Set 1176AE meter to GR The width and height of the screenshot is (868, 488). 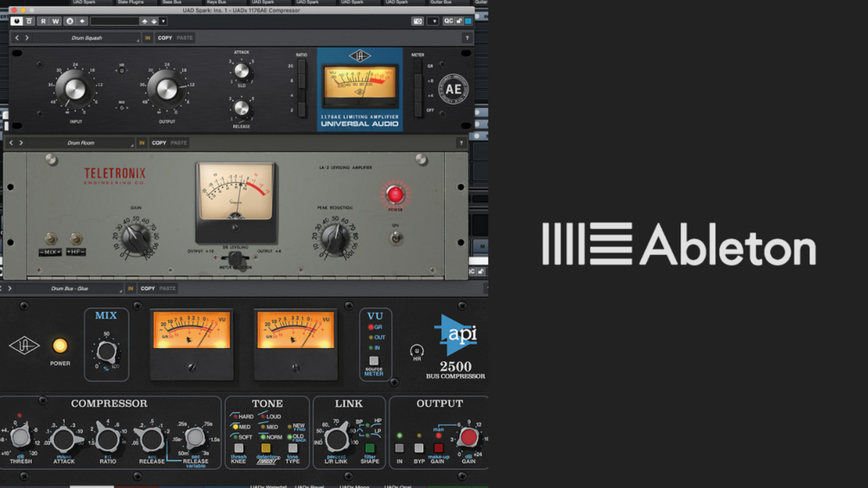(417, 67)
